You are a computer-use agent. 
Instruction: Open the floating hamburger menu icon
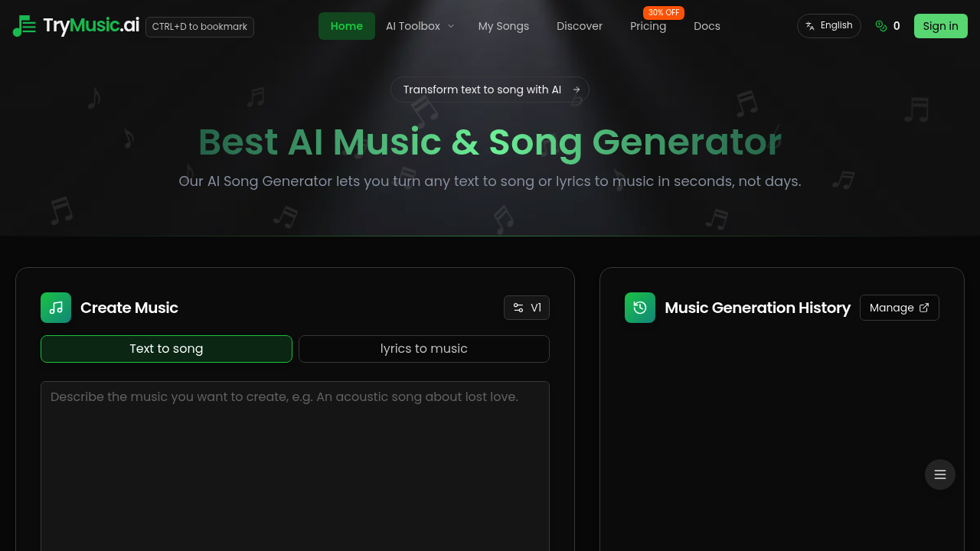point(939,474)
